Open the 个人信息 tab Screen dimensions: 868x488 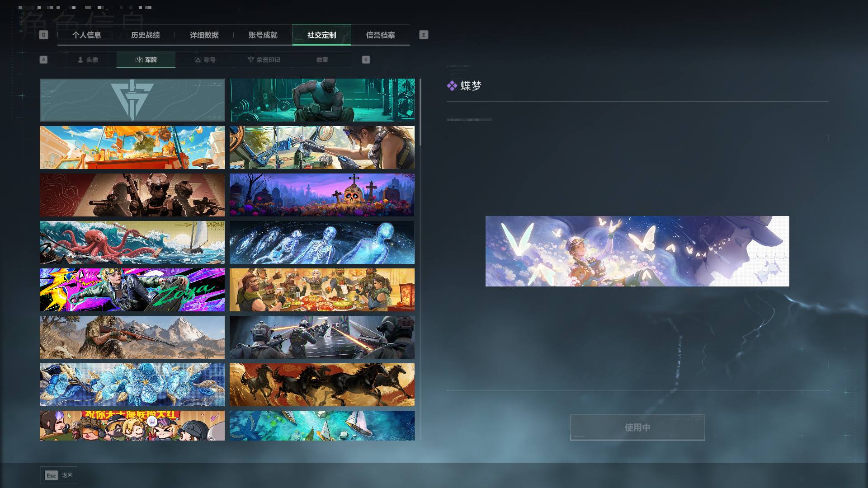[87, 35]
